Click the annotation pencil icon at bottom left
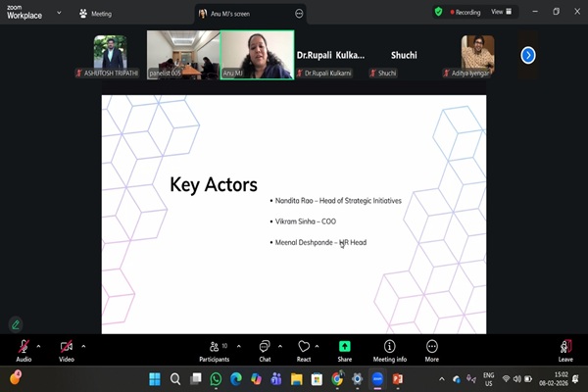 click(16, 324)
